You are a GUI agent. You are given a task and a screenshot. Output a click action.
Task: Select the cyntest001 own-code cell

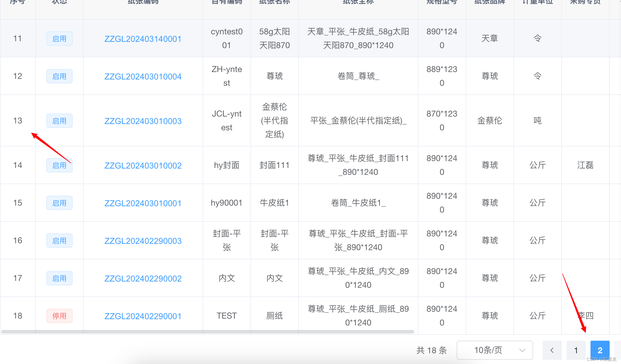click(227, 39)
